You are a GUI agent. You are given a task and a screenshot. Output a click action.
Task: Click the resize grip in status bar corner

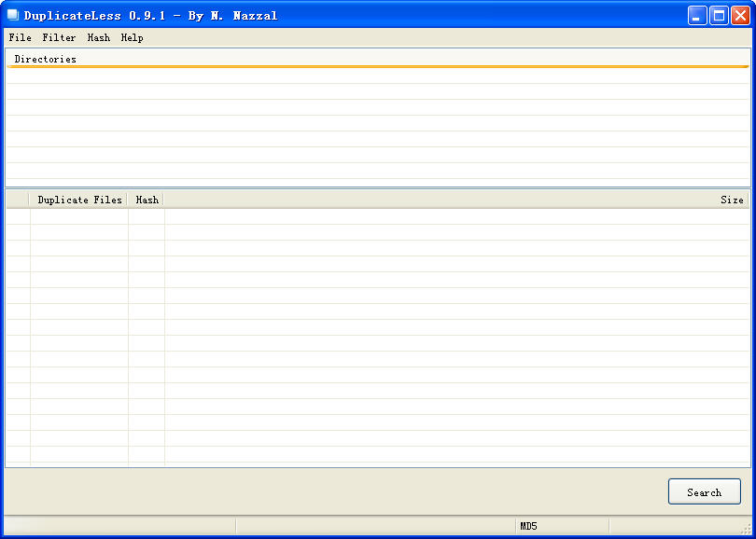pyautogui.click(x=747, y=530)
